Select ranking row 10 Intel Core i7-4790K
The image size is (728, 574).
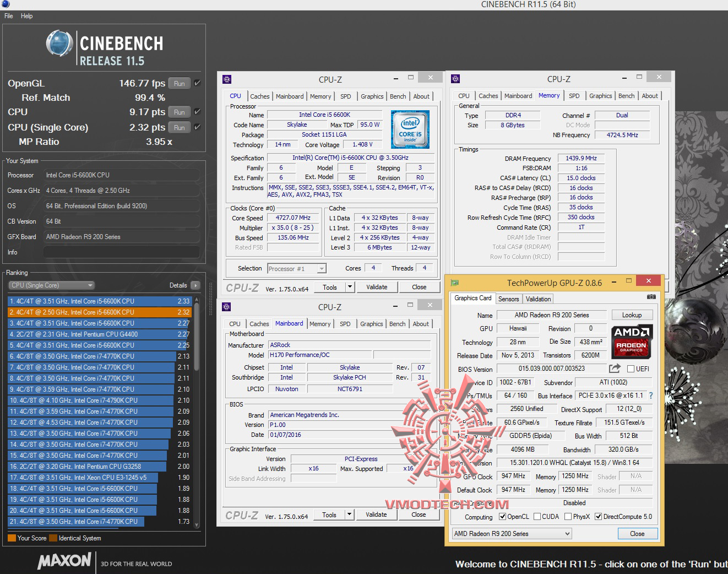(100, 400)
